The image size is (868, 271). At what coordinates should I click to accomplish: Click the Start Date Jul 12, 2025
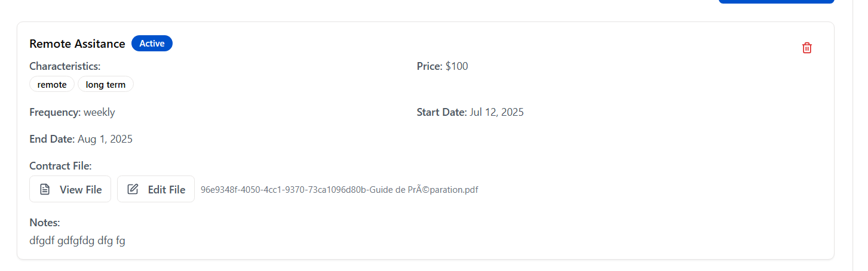point(496,112)
